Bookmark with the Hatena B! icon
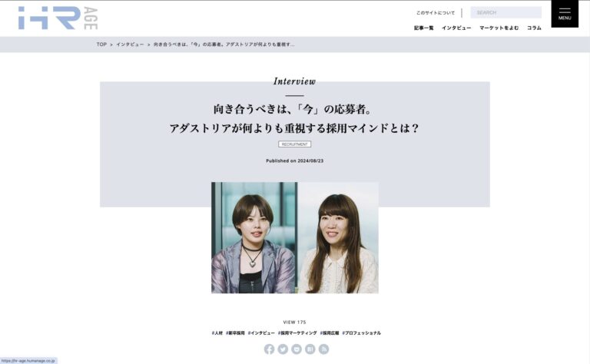Viewport: 590px width, 364px height. click(x=310, y=349)
